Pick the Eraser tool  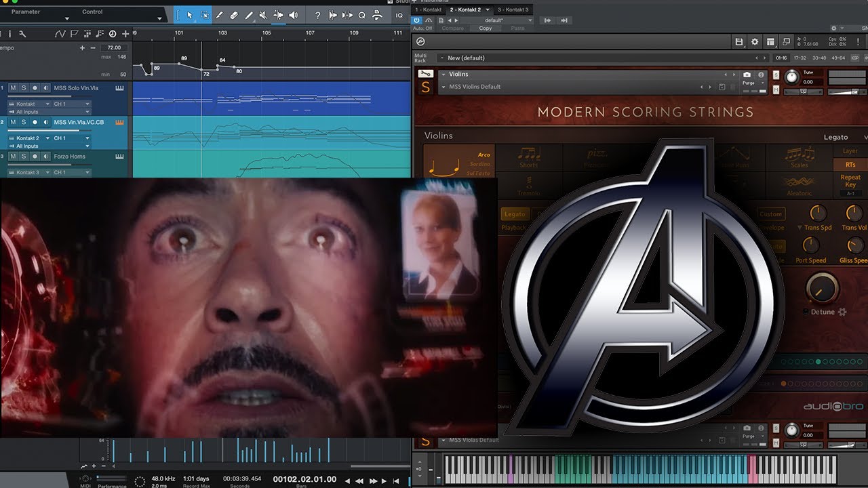pyautogui.click(x=234, y=16)
